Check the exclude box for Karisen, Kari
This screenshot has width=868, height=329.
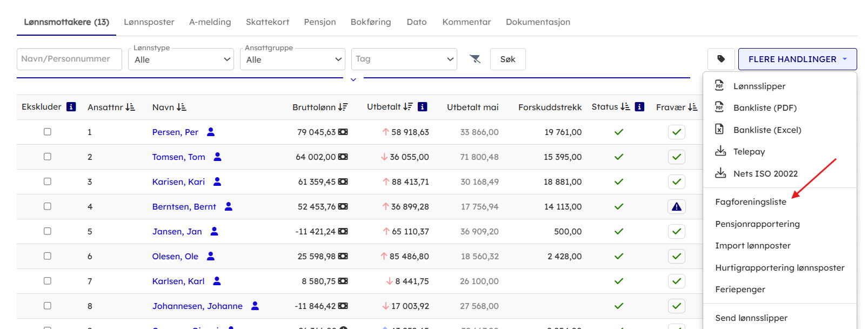pos(48,182)
